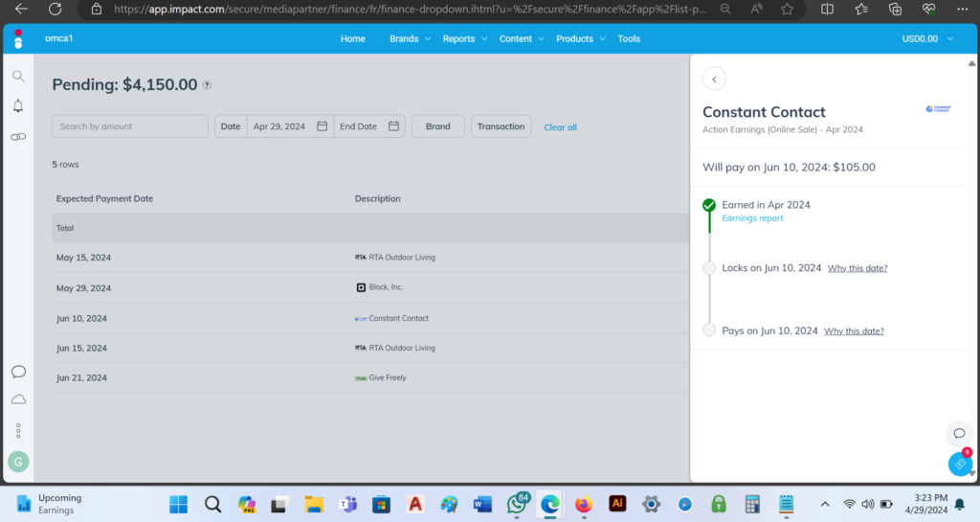The image size is (980, 522).
Task: Click the back arrow in detail panel
Action: [714, 79]
